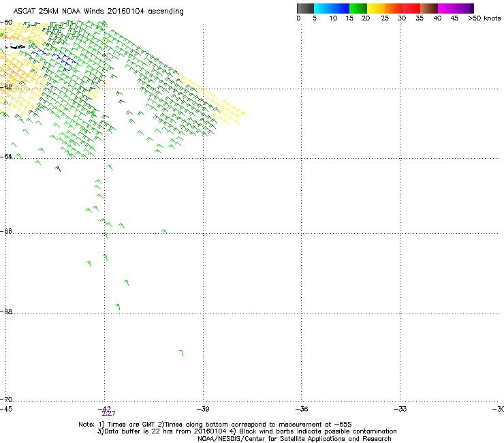Click the '-36' longitude axis label

coord(301,409)
